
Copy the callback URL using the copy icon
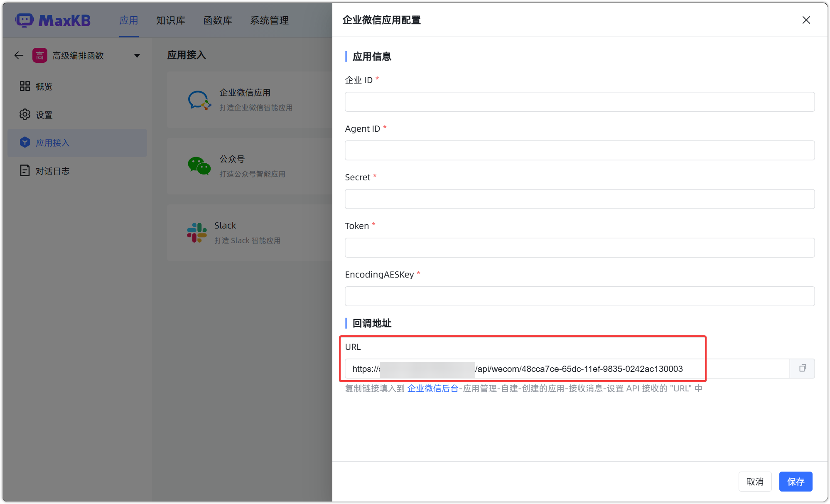[802, 369]
